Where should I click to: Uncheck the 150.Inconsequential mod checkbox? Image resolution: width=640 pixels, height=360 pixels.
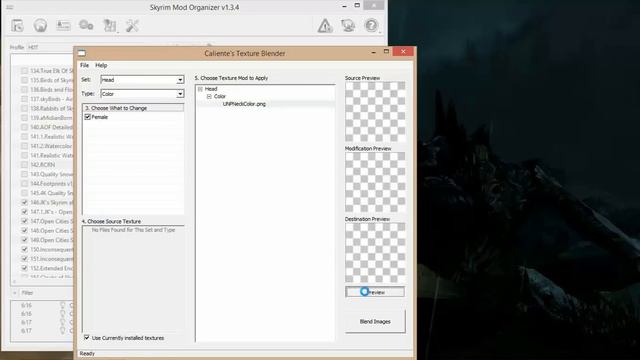tap(24, 249)
